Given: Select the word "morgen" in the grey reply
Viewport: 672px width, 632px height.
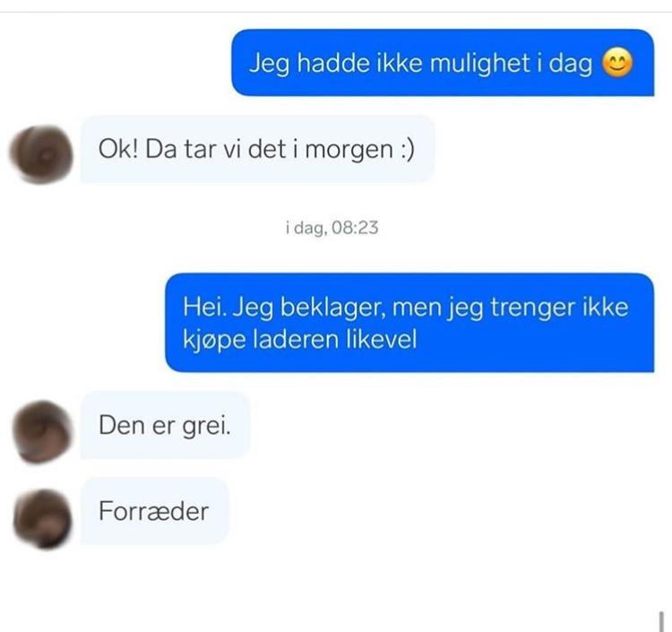Looking at the screenshot, I should pyautogui.click(x=349, y=151).
